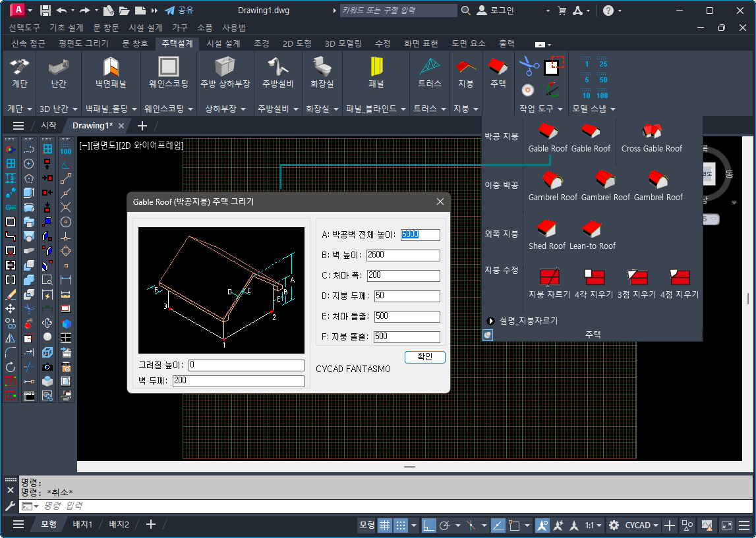This screenshot has width=756, height=538.
Task: Click the B: 벽 높이 input field
Action: pos(403,255)
